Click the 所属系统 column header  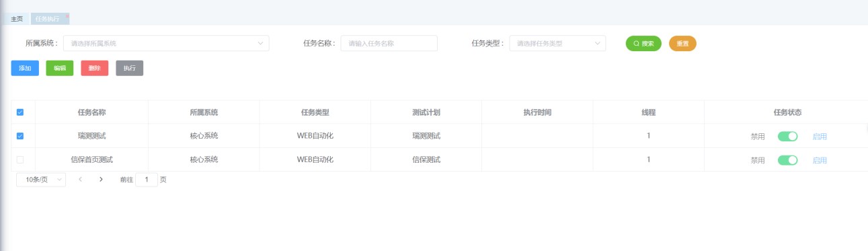point(204,112)
